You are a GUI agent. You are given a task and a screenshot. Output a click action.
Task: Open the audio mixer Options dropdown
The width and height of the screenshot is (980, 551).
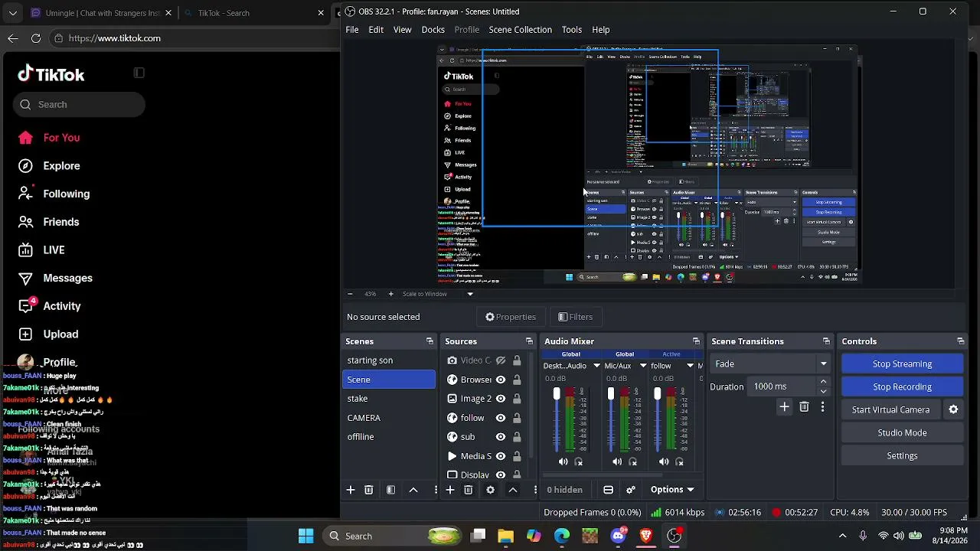click(672, 490)
